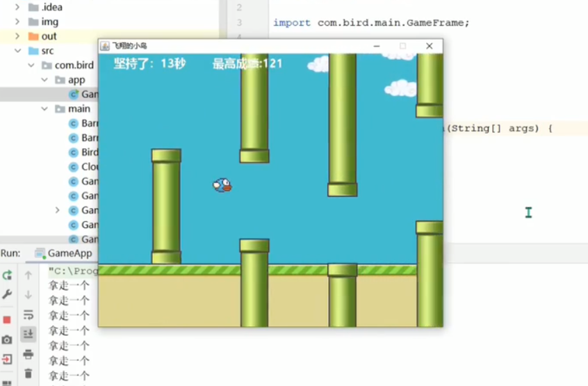Open run settings wrench icon
Screen dimensions: 588x386
pyautogui.click(x=7, y=294)
